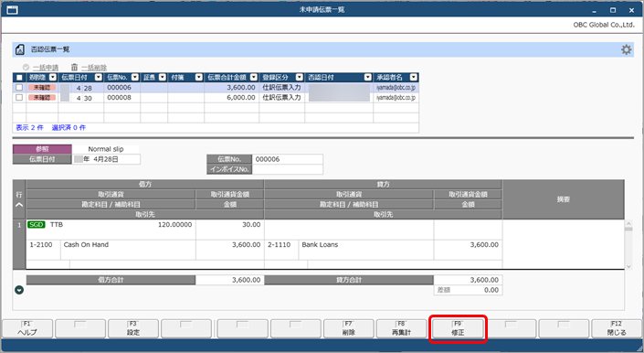The width and height of the screenshot is (644, 353).
Task: Open the 伝票No. column filter dropdown
Action: (134, 77)
